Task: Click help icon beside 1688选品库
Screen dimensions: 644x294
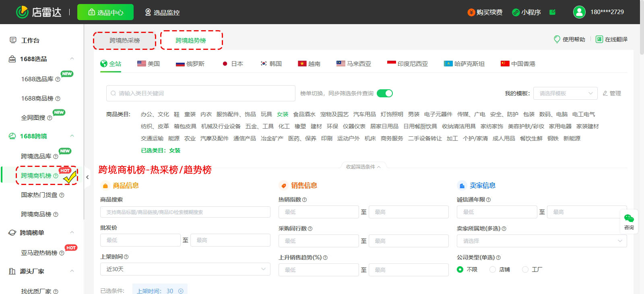Action: [x=58, y=79]
